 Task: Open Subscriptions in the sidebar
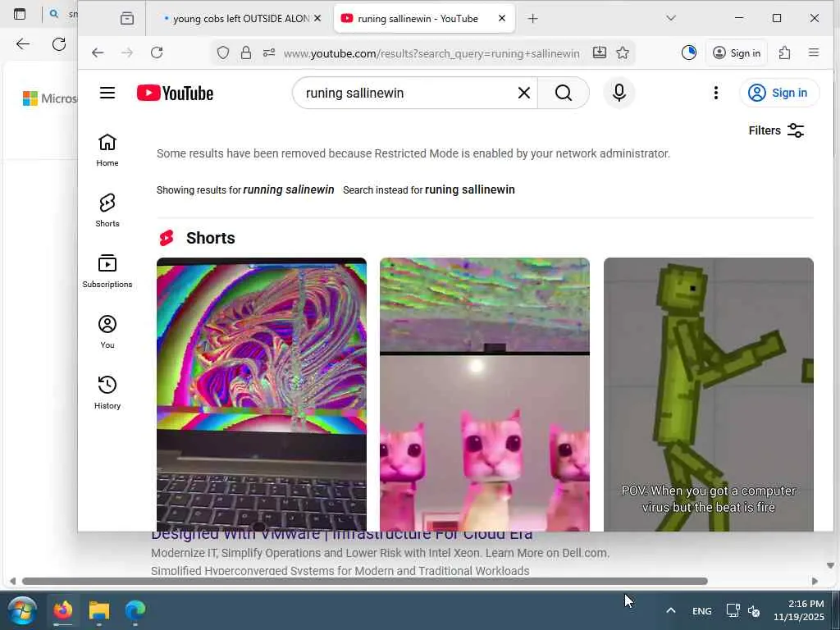click(107, 271)
